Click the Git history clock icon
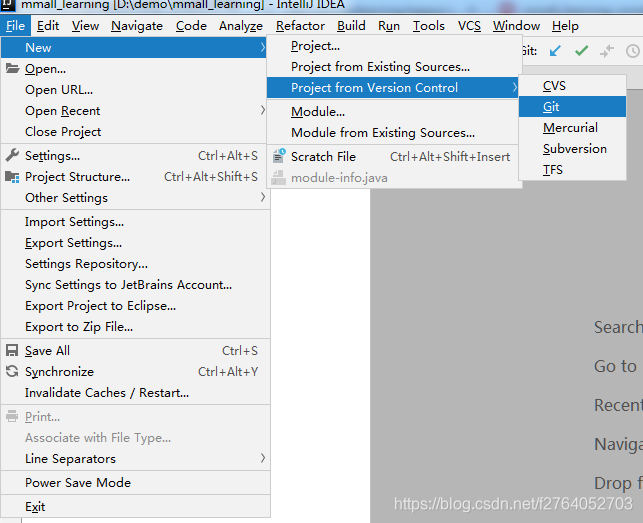The height and width of the screenshot is (523, 643). point(633,51)
